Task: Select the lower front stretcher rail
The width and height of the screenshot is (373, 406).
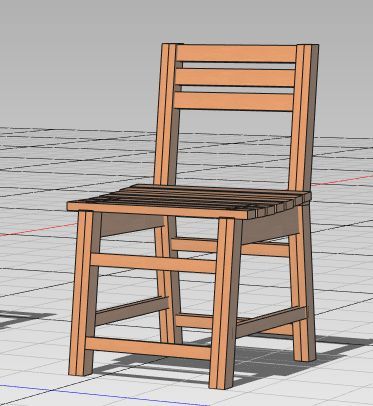Action: coord(148,348)
